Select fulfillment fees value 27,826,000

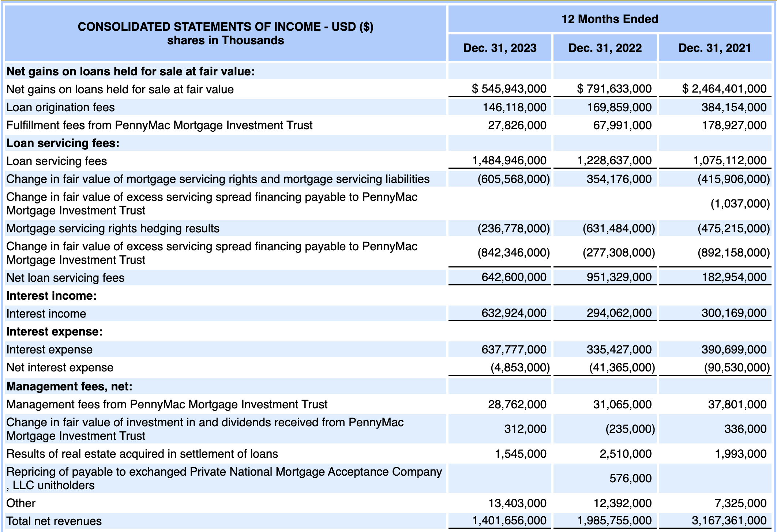coord(517,125)
